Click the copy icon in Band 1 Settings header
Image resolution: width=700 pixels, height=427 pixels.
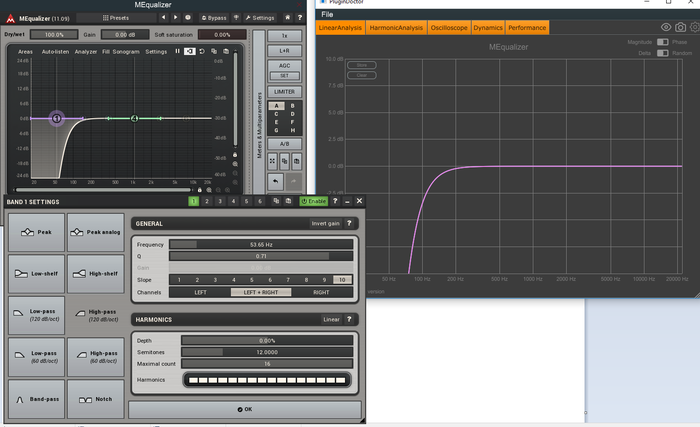(276, 201)
